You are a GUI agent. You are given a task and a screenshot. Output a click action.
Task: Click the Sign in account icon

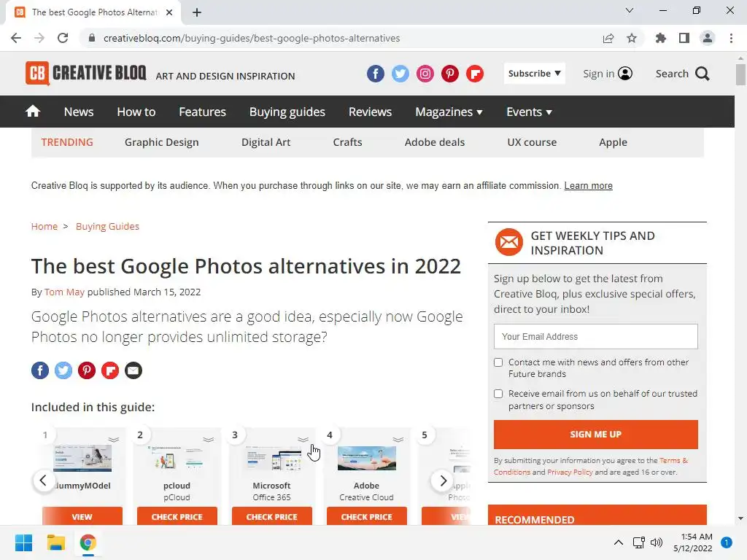(625, 74)
